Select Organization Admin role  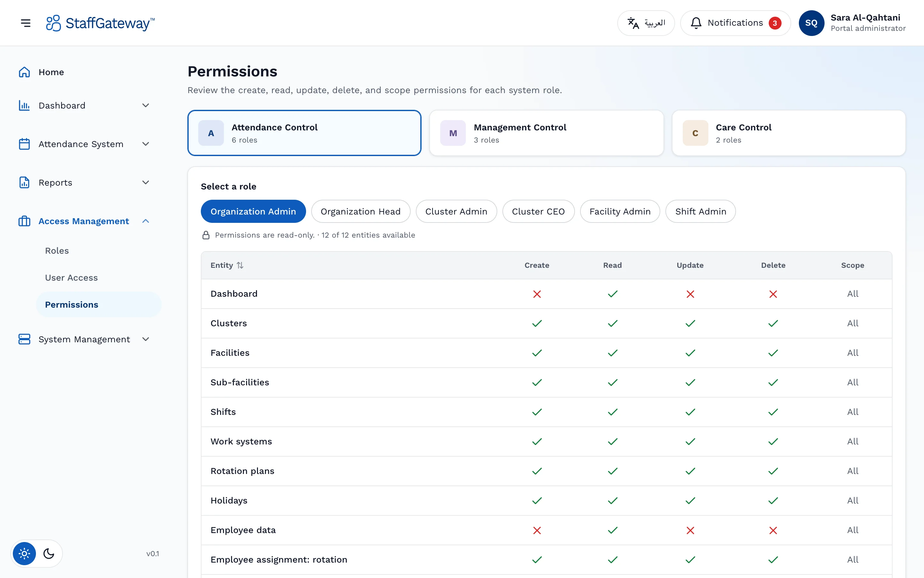pyautogui.click(x=253, y=211)
